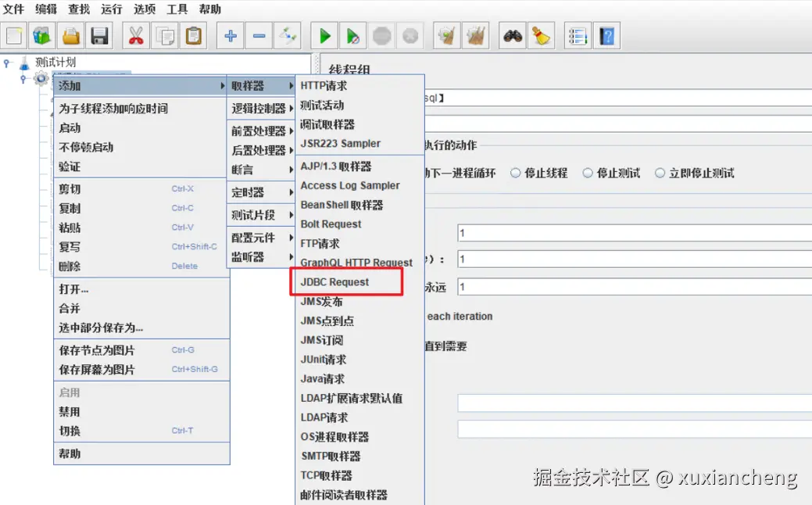Select the 停止线程 radio button
This screenshot has width=812, height=505.
515,173
